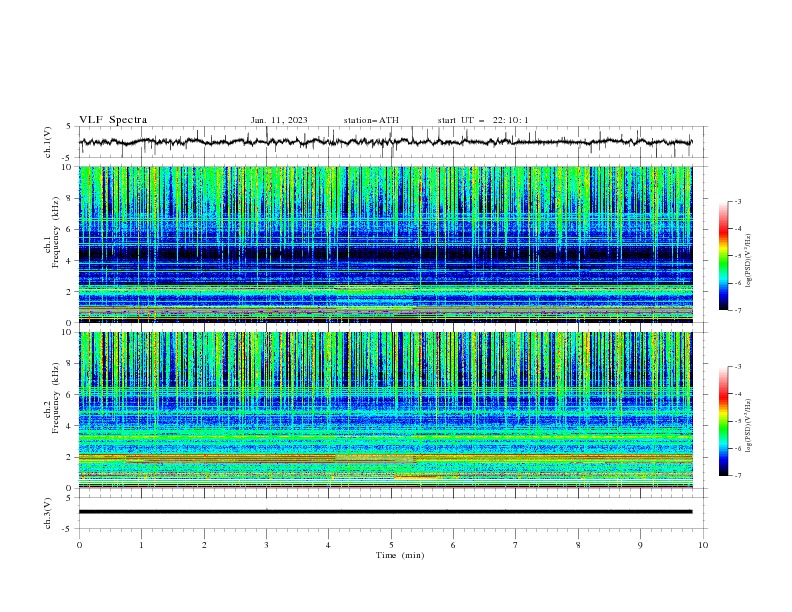This screenshot has height=612, width=792.
Task: Click the lower "log(PSD)(V²/Hz)" colorbar label
Action: pyautogui.click(x=749, y=426)
